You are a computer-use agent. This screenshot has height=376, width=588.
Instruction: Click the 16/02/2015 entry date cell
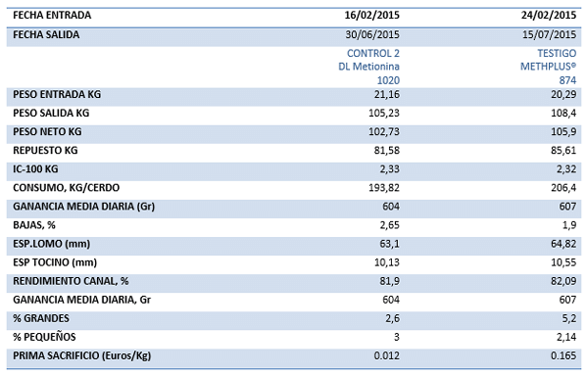click(x=372, y=16)
